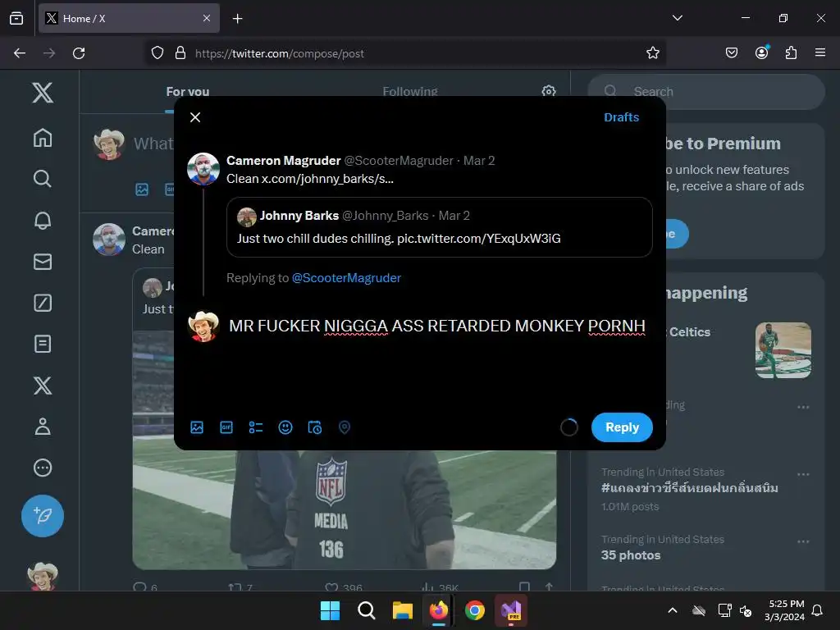840x630 pixels.
Task: Open Chrome from taskbar
Action: 475,610
